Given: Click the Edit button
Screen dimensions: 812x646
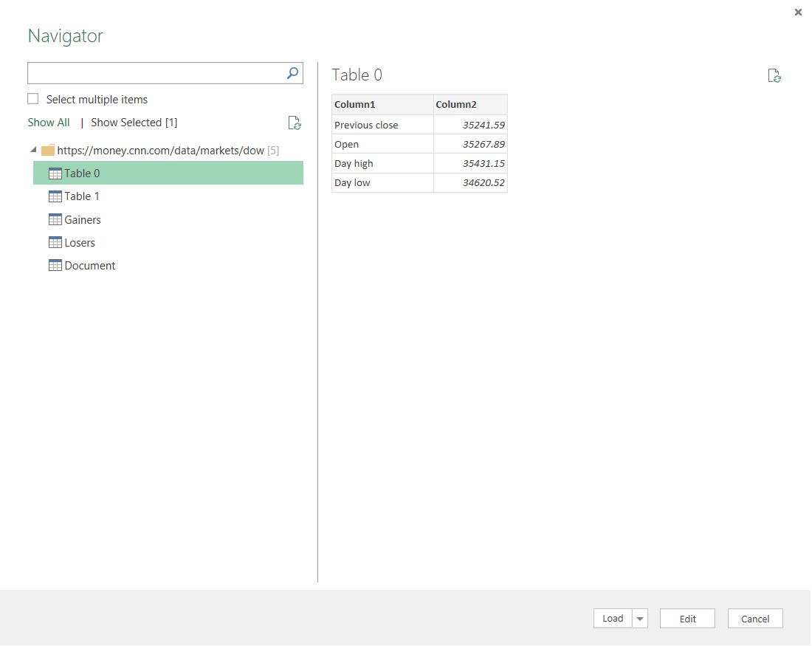Looking at the screenshot, I should [688, 619].
